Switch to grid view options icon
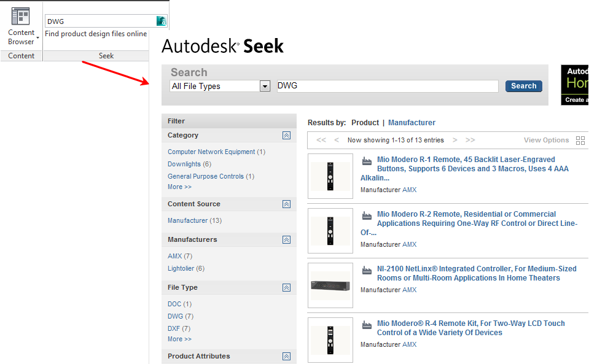The width and height of the screenshot is (589, 364). coord(580,141)
